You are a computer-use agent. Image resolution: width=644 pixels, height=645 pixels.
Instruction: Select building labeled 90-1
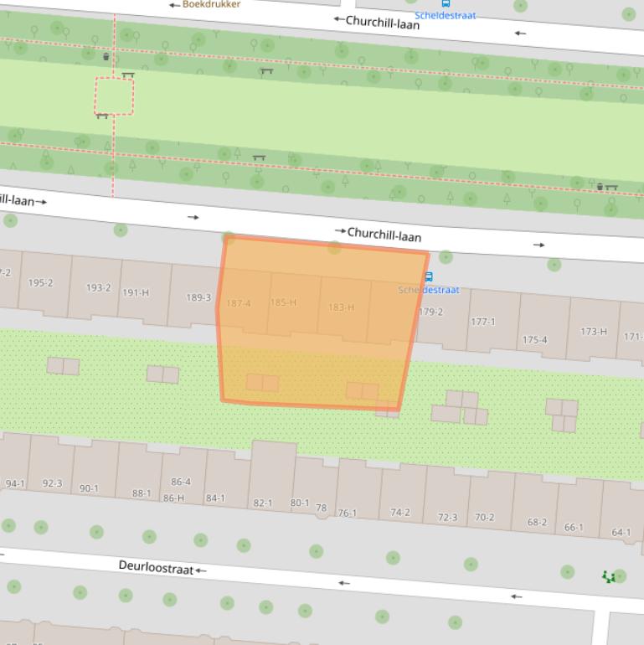[x=89, y=488]
